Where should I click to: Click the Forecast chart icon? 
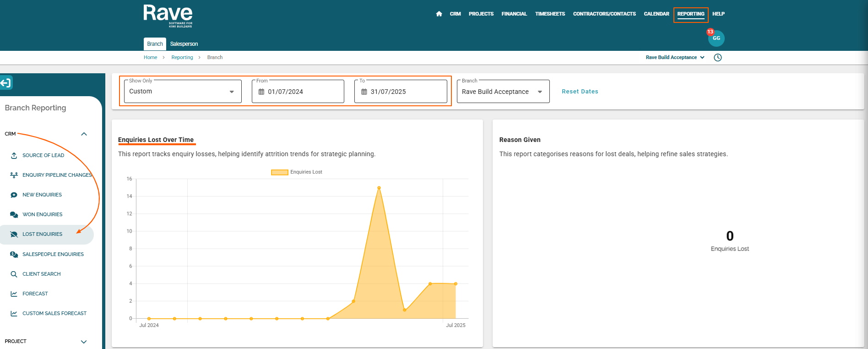point(14,294)
